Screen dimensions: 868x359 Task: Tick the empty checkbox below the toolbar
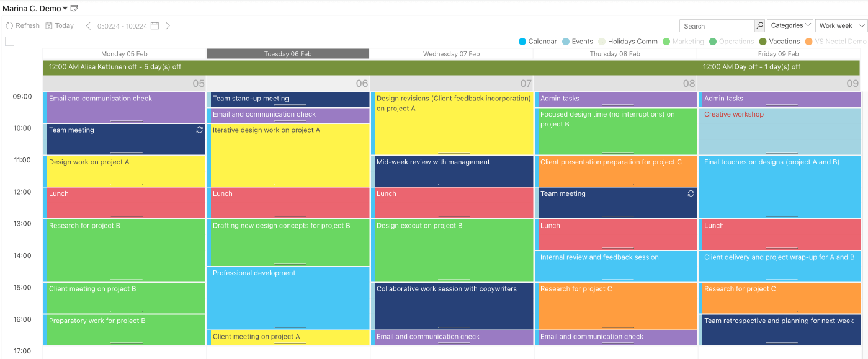(9, 41)
